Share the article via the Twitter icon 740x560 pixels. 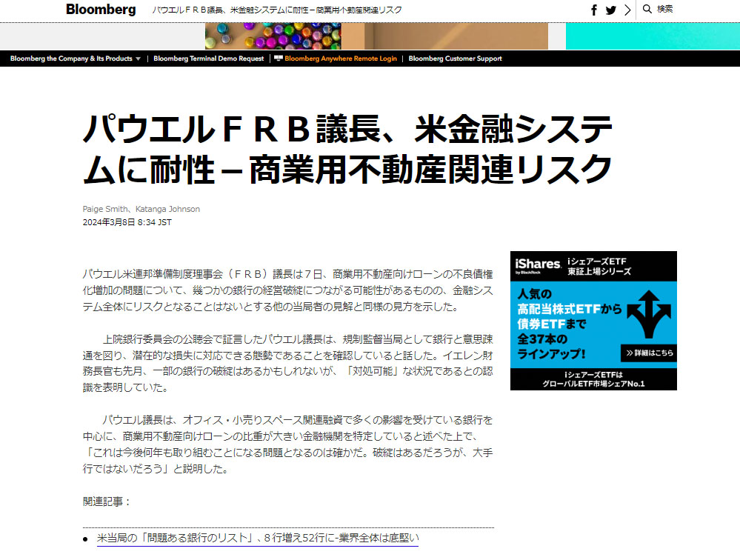(x=610, y=10)
